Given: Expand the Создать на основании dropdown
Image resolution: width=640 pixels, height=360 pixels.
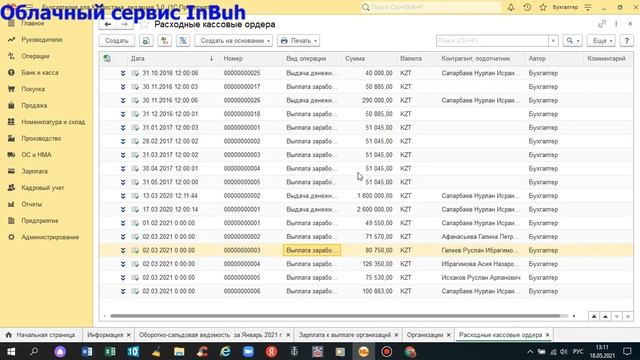Looking at the screenshot, I should 233,41.
